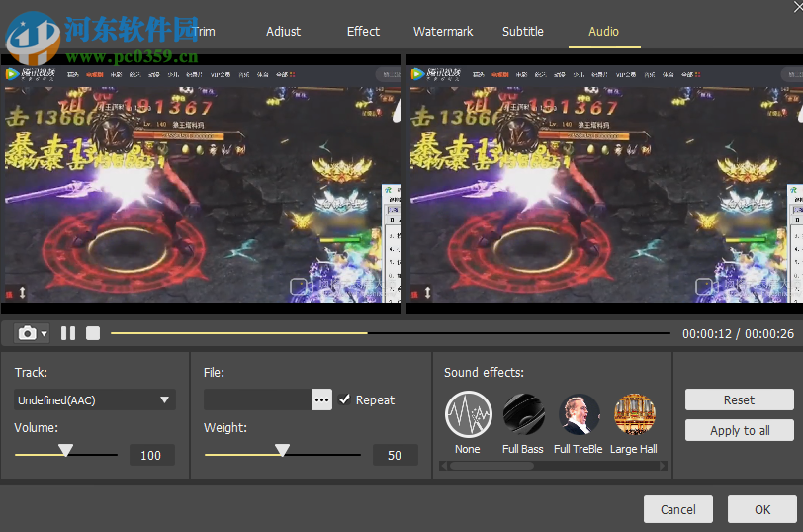Viewport: 803px width, 532px height.
Task: Select the Full Bass sound effect
Action: tap(523, 414)
